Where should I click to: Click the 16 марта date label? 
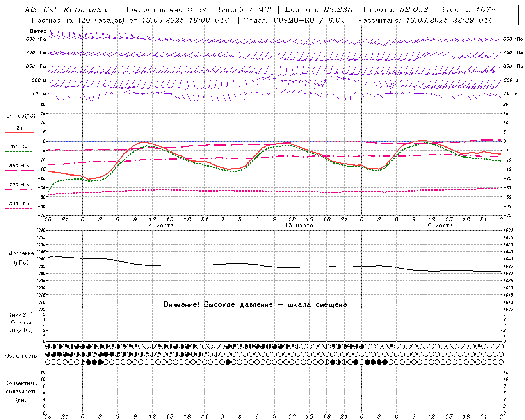coord(438,226)
